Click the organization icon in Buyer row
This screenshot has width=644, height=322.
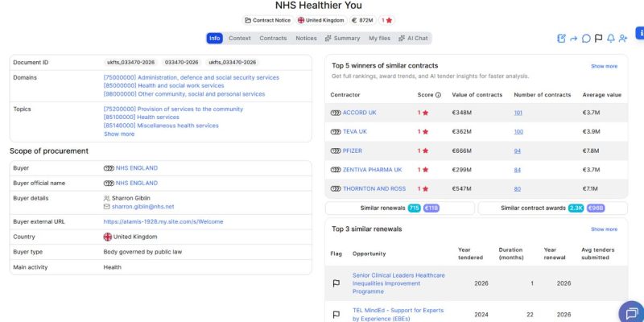(109, 168)
